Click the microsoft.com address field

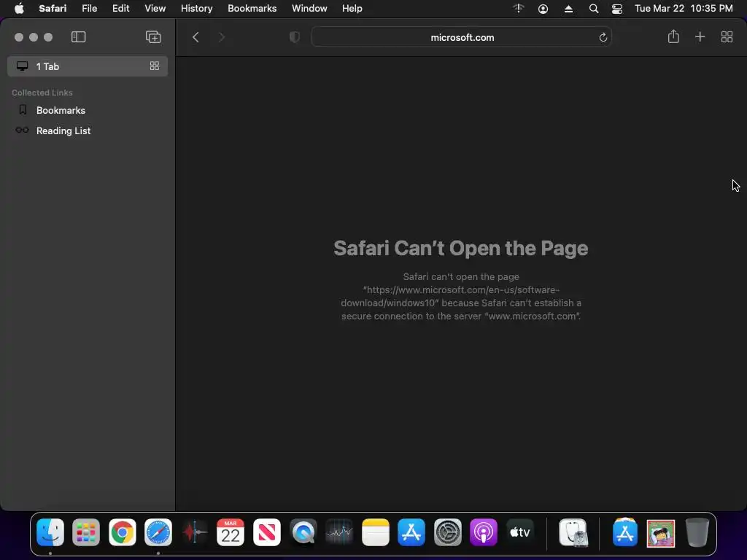461,37
